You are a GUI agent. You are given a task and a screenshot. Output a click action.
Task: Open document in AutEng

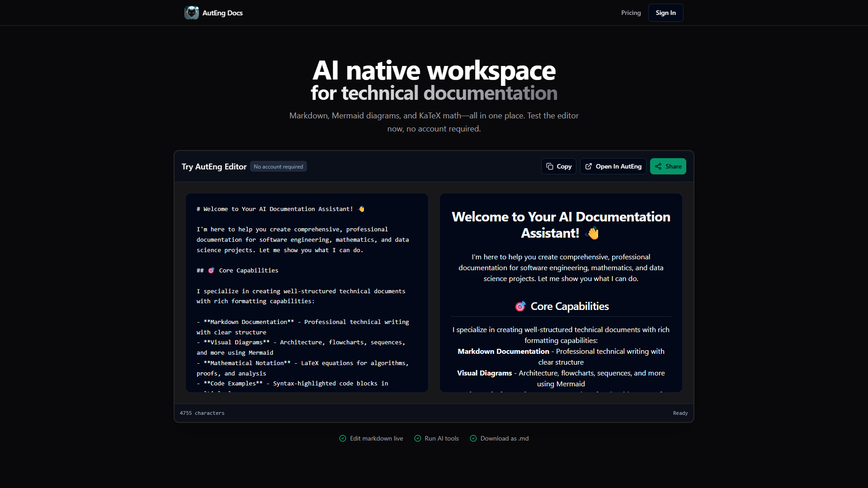coord(613,166)
